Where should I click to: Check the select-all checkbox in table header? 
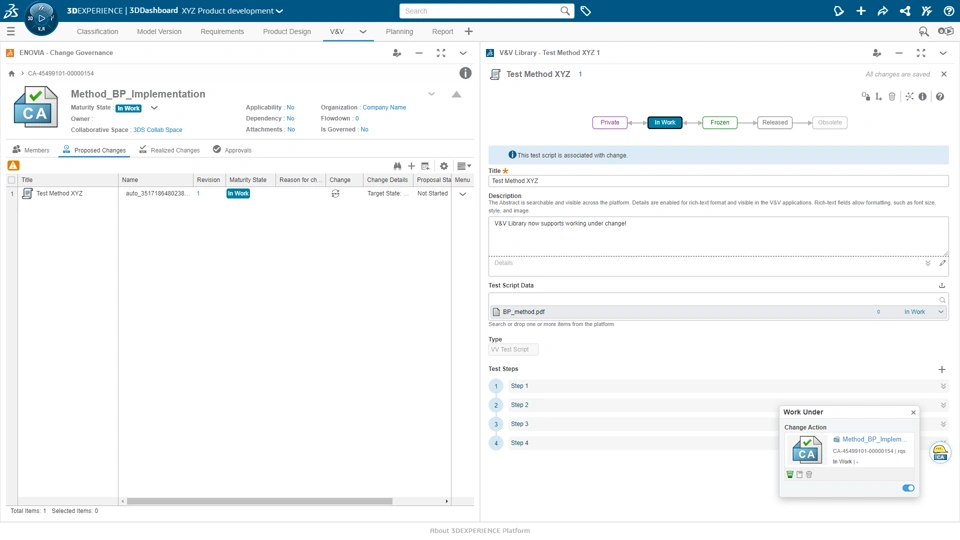pyautogui.click(x=12, y=180)
